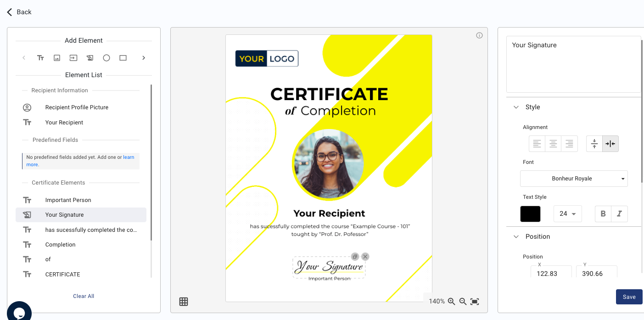644x320 pixels.
Task: Collapse the Position section
Action: (516, 236)
